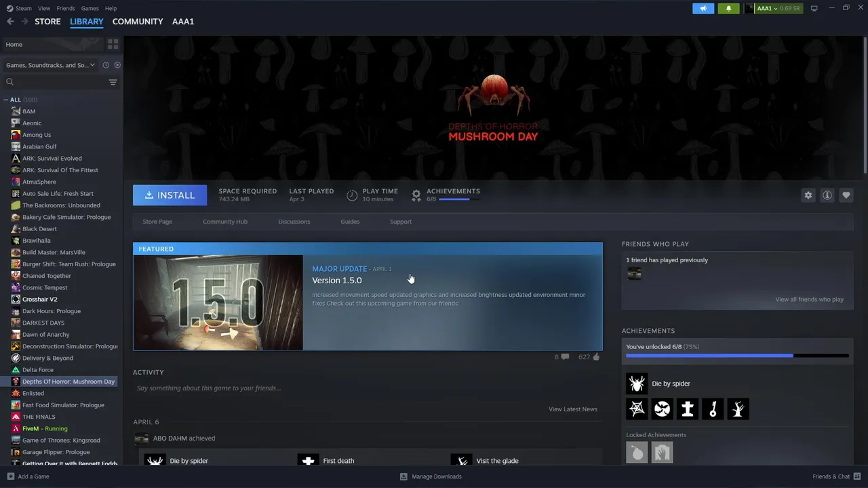Click the first locked achievement icon
Image resolution: width=868 pixels, height=488 pixels.
(637, 453)
